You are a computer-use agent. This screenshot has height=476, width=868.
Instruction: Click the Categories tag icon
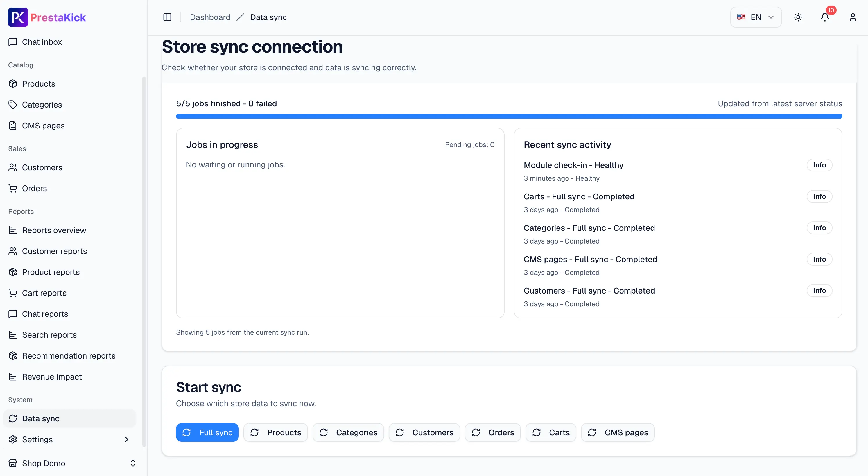pyautogui.click(x=13, y=105)
